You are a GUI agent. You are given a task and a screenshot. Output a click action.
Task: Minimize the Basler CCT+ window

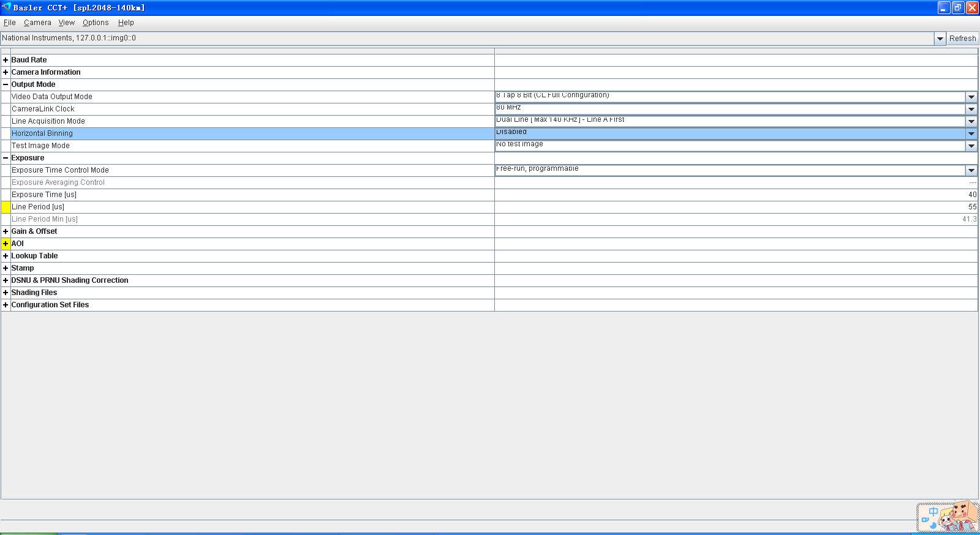click(944, 7)
